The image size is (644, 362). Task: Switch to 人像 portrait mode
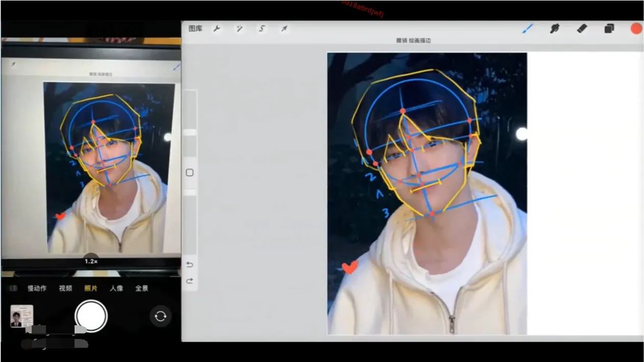pyautogui.click(x=116, y=288)
